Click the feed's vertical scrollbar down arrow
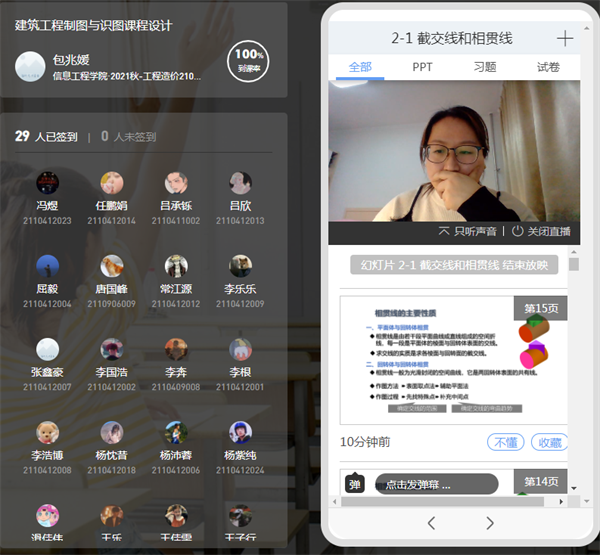Screen dimensions: 600x555 573,488
